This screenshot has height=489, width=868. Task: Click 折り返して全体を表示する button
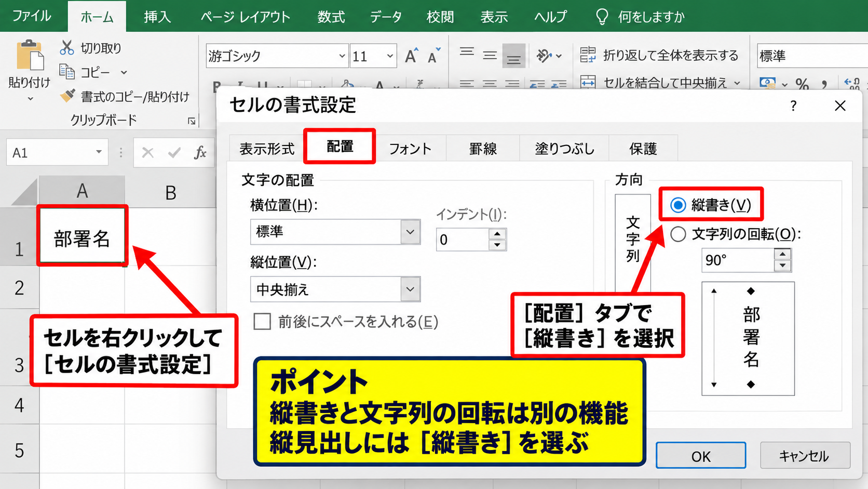(659, 55)
